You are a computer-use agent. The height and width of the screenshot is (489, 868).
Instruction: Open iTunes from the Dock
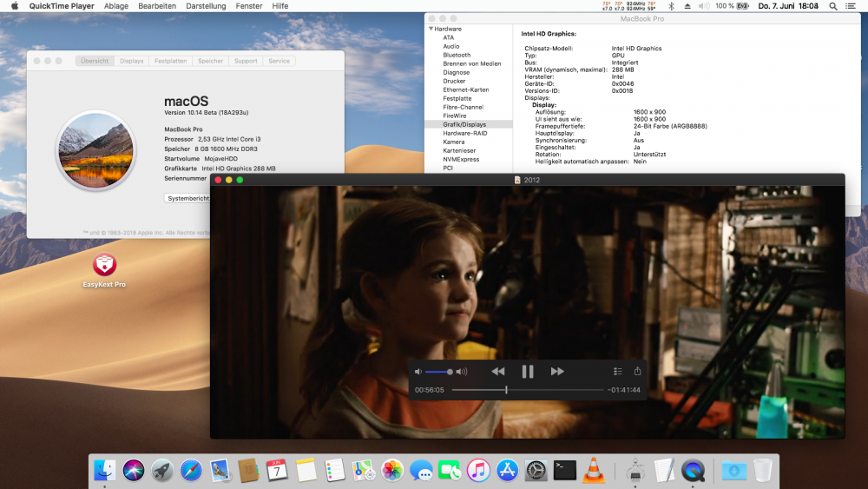pos(478,471)
